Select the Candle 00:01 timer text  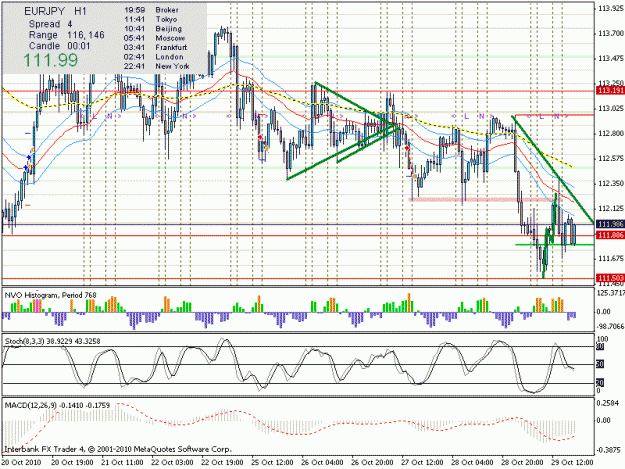(x=59, y=46)
